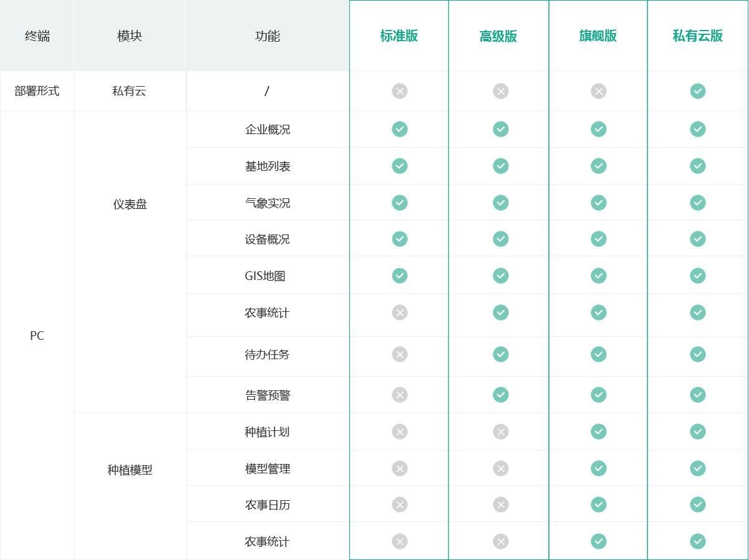Image resolution: width=749 pixels, height=560 pixels.
Task: Click the check icon for GIS地图 under 标准版
Action: [400, 276]
